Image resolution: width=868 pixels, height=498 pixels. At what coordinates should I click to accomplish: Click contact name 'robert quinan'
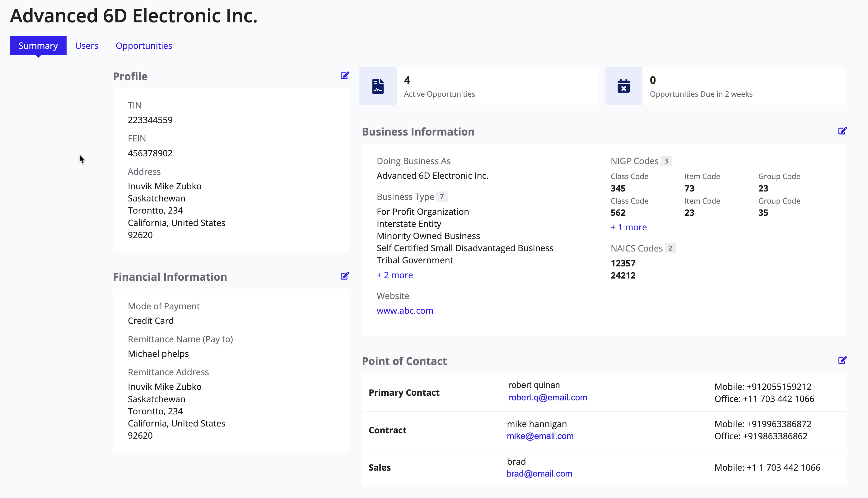tap(534, 385)
